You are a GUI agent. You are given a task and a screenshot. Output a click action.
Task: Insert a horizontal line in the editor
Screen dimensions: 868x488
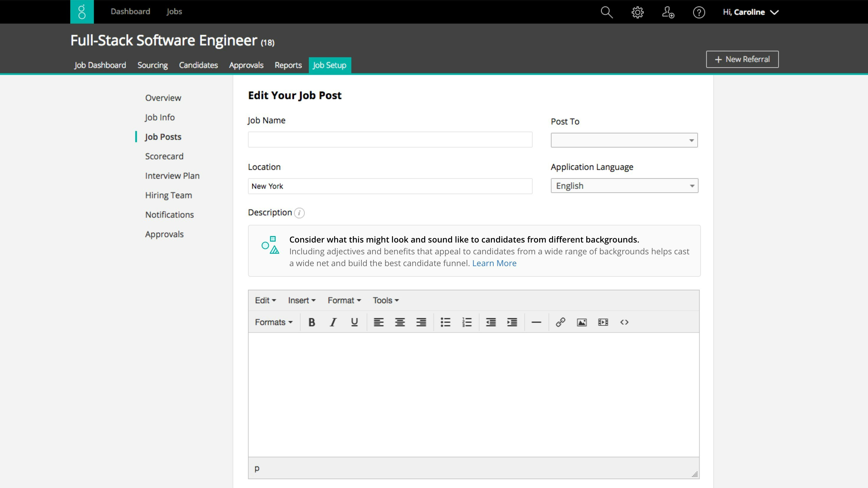pyautogui.click(x=536, y=322)
